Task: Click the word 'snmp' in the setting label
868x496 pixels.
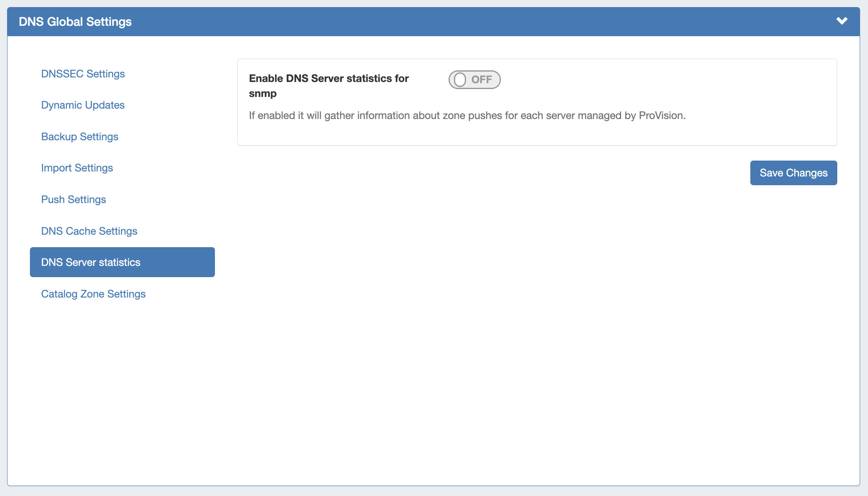Action: click(263, 94)
